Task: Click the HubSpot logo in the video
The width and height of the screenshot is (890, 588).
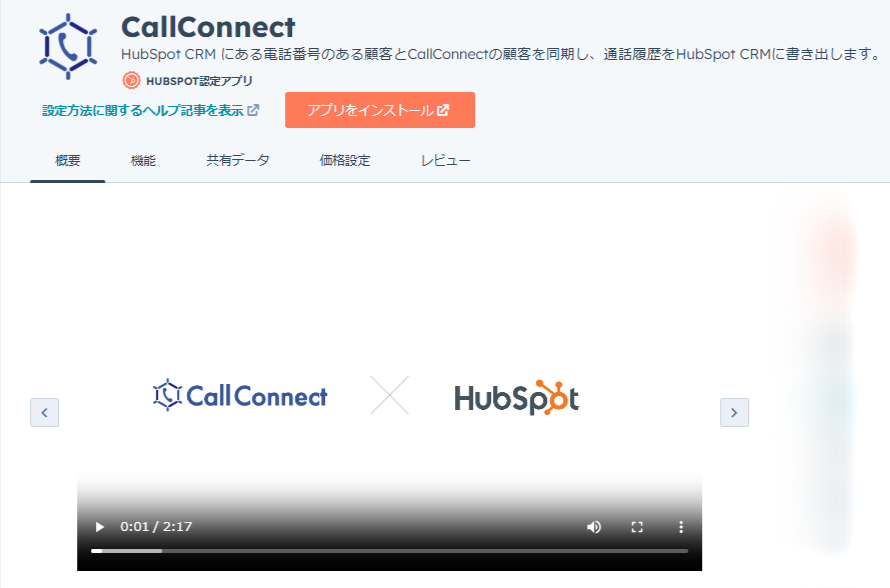Action: point(517,397)
